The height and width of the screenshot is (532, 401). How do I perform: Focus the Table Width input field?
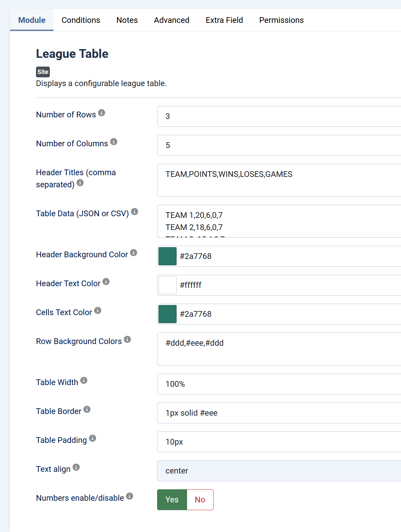[279, 384]
